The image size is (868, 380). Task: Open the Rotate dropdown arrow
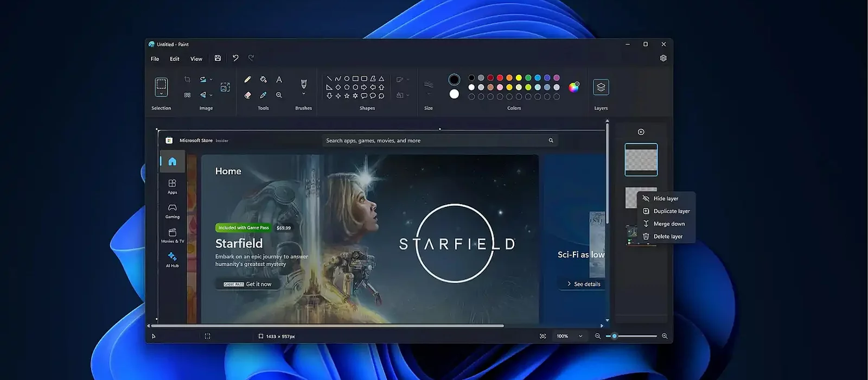pos(211,79)
